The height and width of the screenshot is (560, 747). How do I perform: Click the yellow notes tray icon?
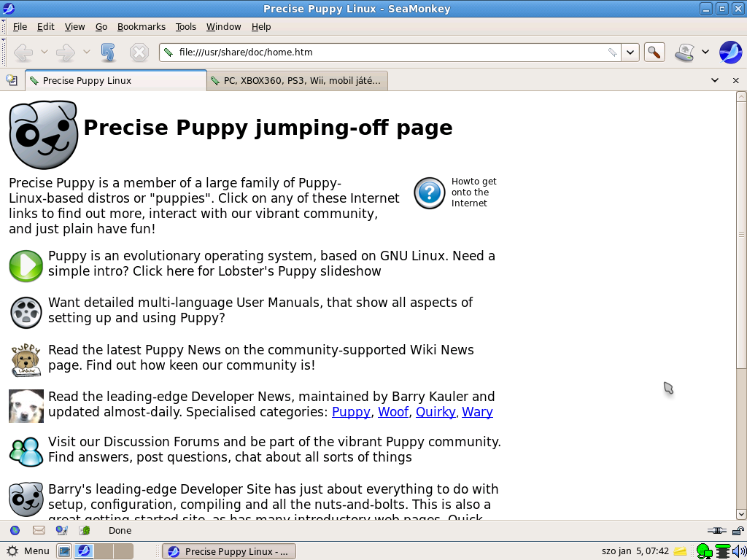click(x=681, y=551)
